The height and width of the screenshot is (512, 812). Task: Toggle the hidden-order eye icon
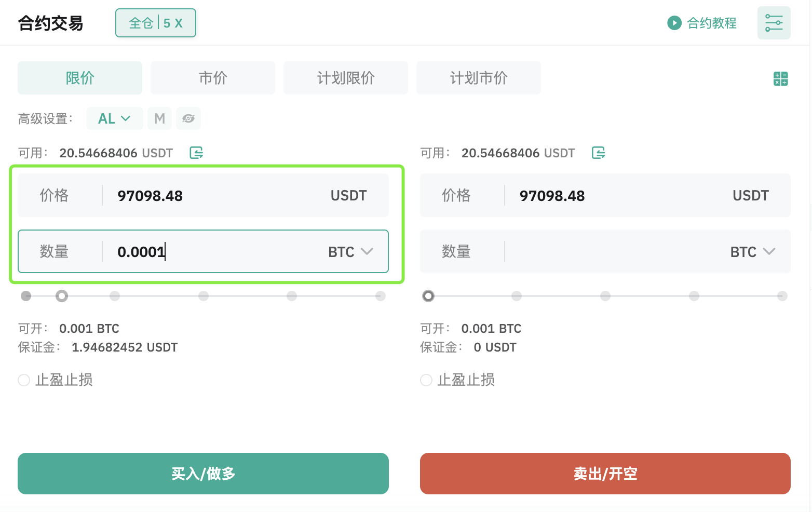click(188, 119)
